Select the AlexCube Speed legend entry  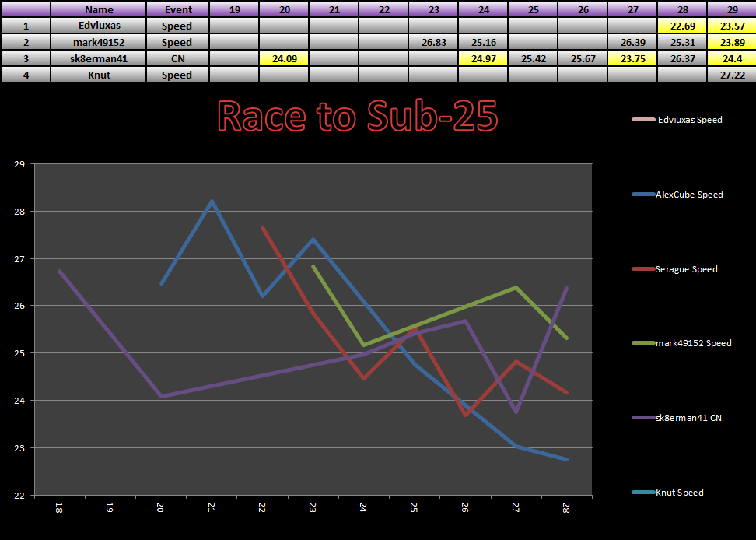point(677,195)
